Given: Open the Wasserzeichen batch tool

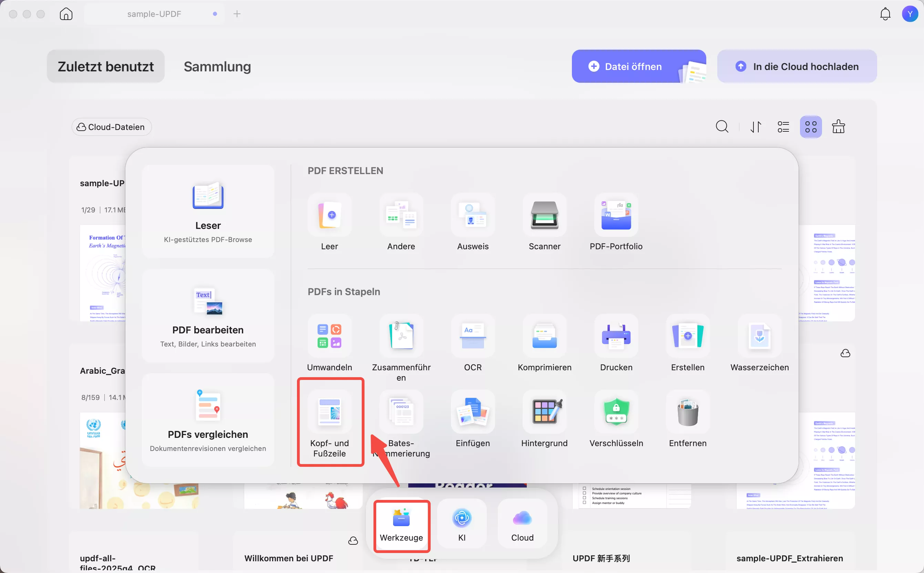Looking at the screenshot, I should (759, 336).
